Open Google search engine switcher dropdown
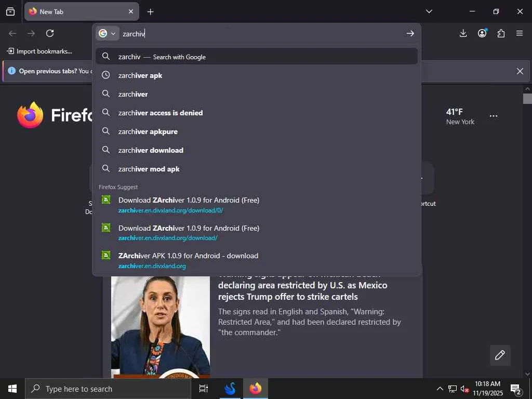Image resolution: width=532 pixels, height=399 pixels. (107, 33)
